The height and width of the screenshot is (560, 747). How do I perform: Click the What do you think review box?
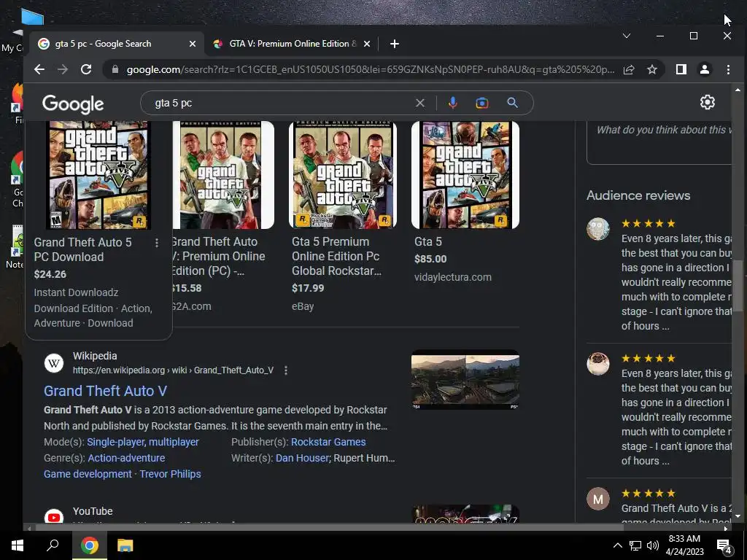pos(659,143)
